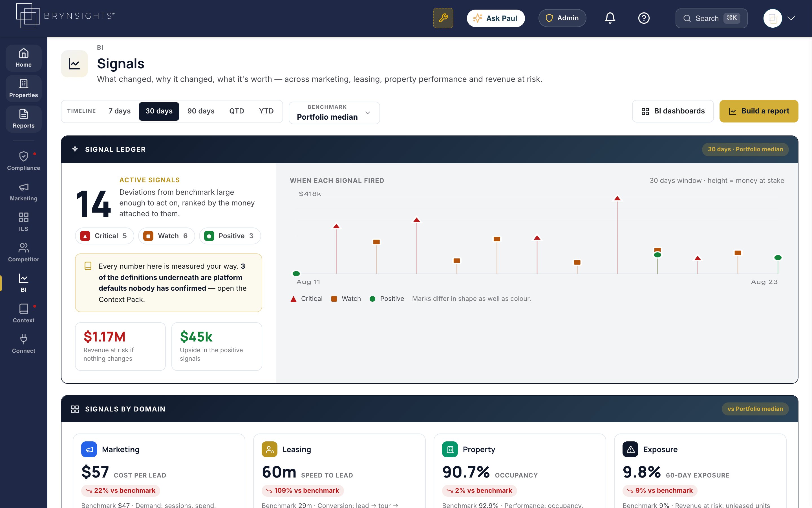Open Home in the sidebar
The height and width of the screenshot is (508, 812).
[x=23, y=58]
